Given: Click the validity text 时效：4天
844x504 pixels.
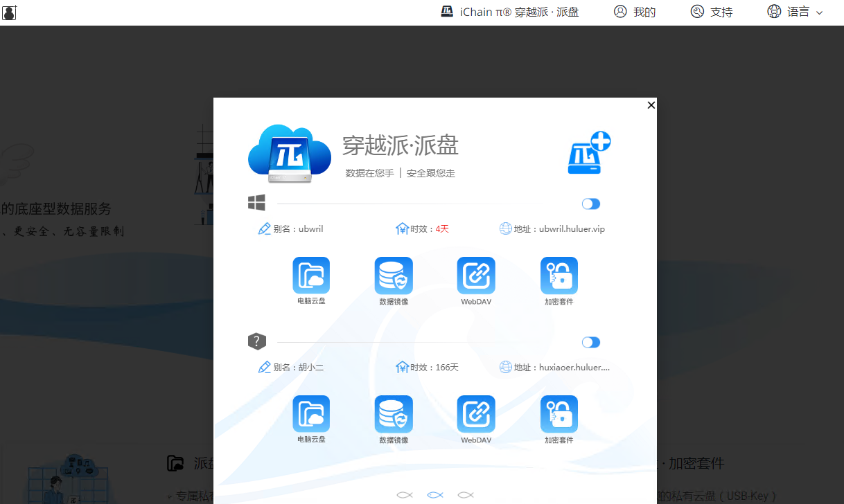Looking at the screenshot, I should pyautogui.click(x=430, y=229).
